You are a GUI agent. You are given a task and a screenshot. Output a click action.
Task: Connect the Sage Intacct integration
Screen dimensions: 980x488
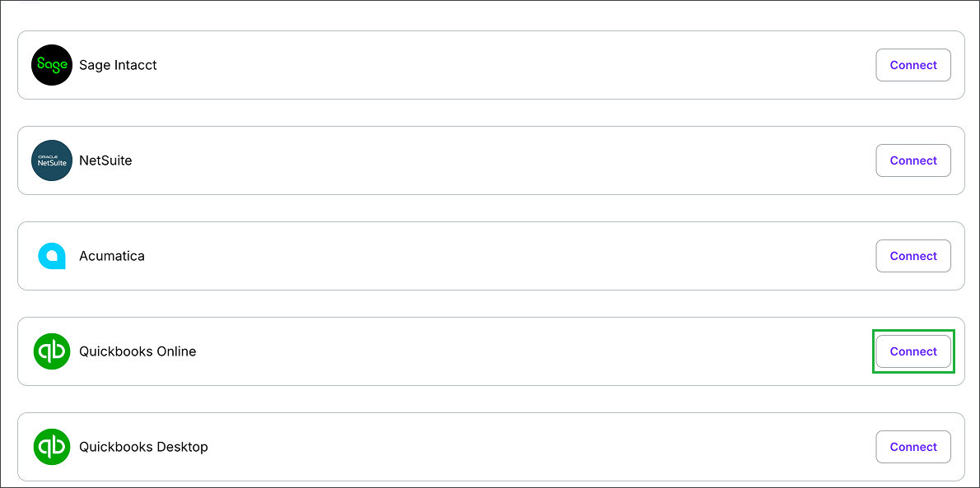[913, 65]
